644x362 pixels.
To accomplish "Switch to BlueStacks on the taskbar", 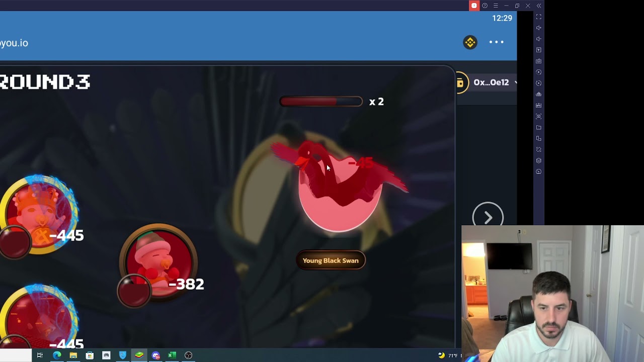I will point(139,355).
